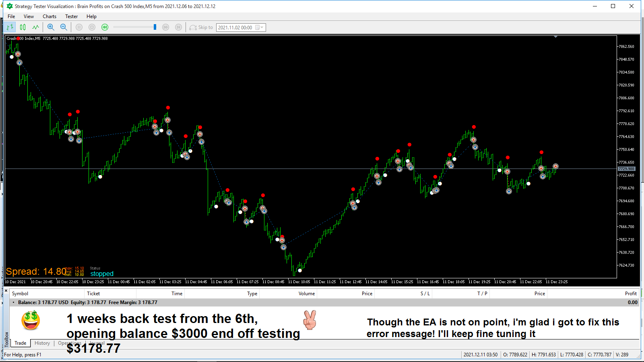The width and height of the screenshot is (644, 362).
Task: Click the status bar low value L: 7770.428
Action: pyautogui.click(x=572, y=355)
